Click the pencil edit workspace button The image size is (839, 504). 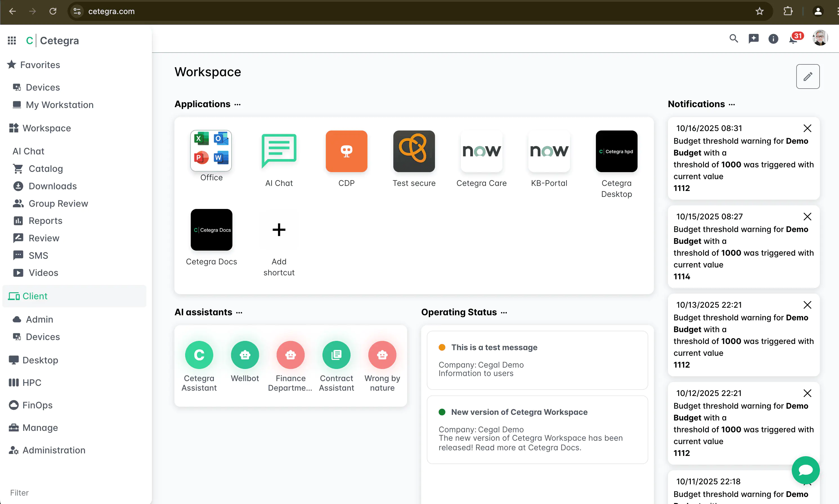coord(807,76)
